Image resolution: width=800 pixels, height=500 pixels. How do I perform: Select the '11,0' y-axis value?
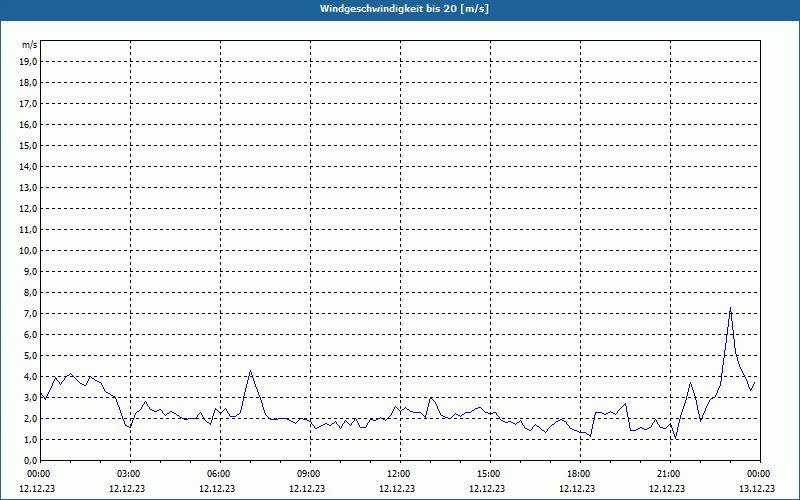point(28,230)
